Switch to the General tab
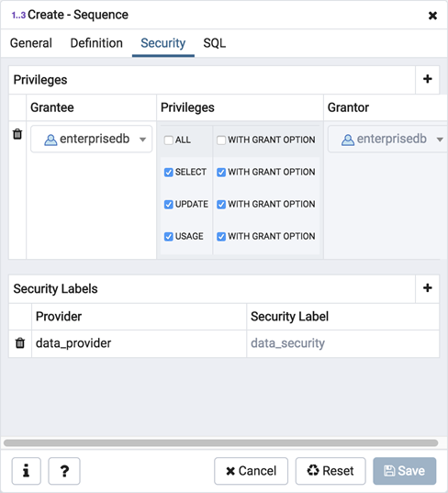Image resolution: width=448 pixels, height=493 pixels. [x=31, y=43]
